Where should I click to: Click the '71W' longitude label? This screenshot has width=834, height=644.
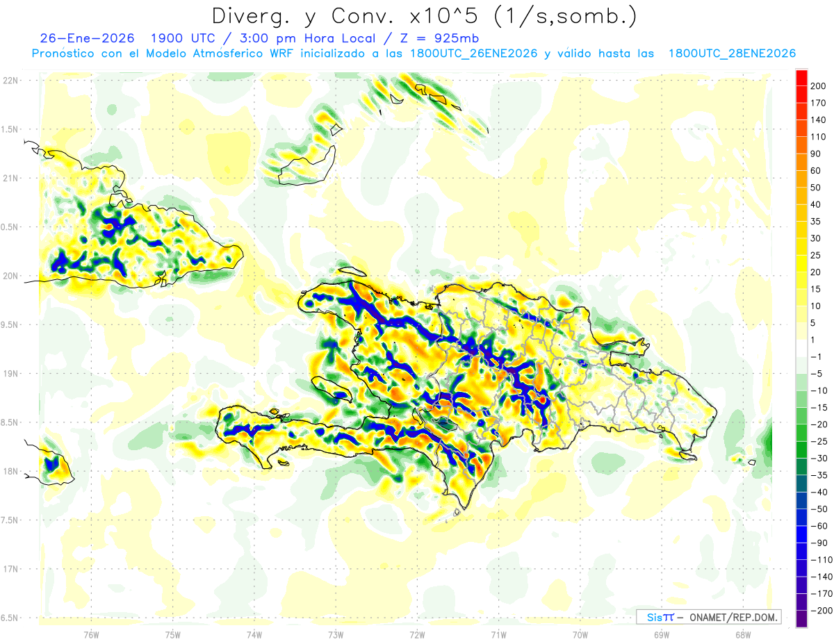498,634
